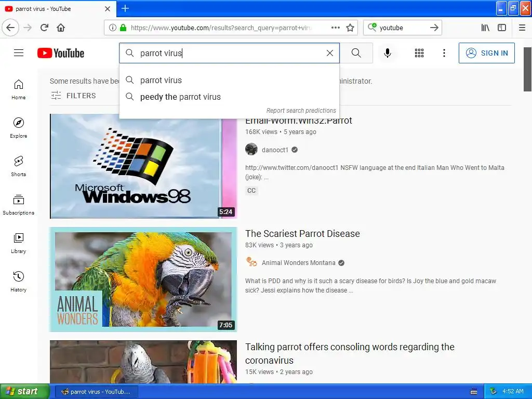Open the grey talking parrot thumbnail
532x399 pixels.
pos(143,362)
